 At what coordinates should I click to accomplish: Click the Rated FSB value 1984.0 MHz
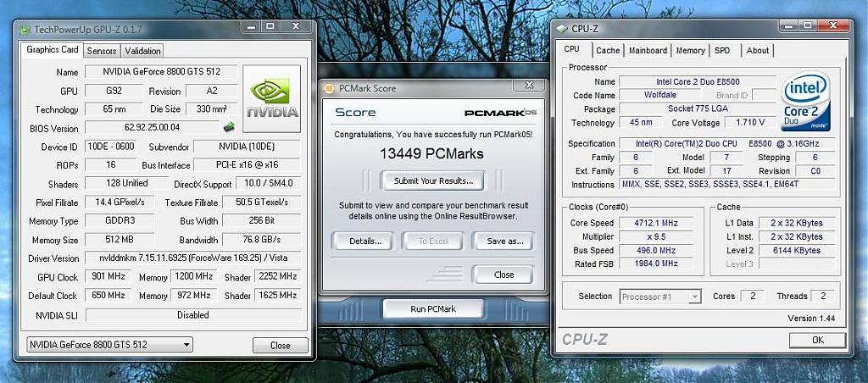pyautogui.click(x=655, y=264)
